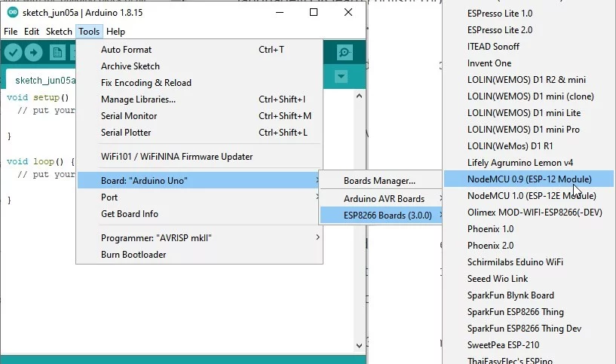Click in the void setup() code line
The width and height of the screenshot is (616, 364).
click(x=38, y=97)
